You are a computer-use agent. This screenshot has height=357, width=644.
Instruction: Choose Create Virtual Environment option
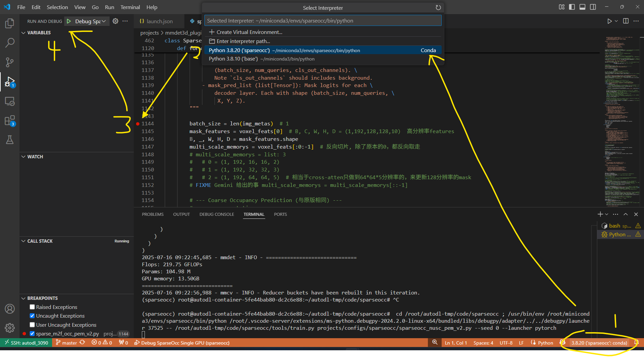(323, 32)
